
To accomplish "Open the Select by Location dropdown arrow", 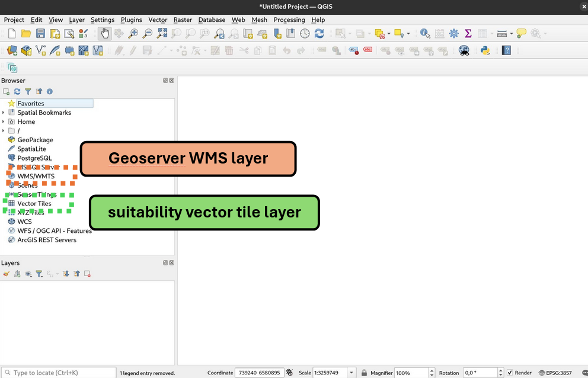I will (x=408, y=34).
